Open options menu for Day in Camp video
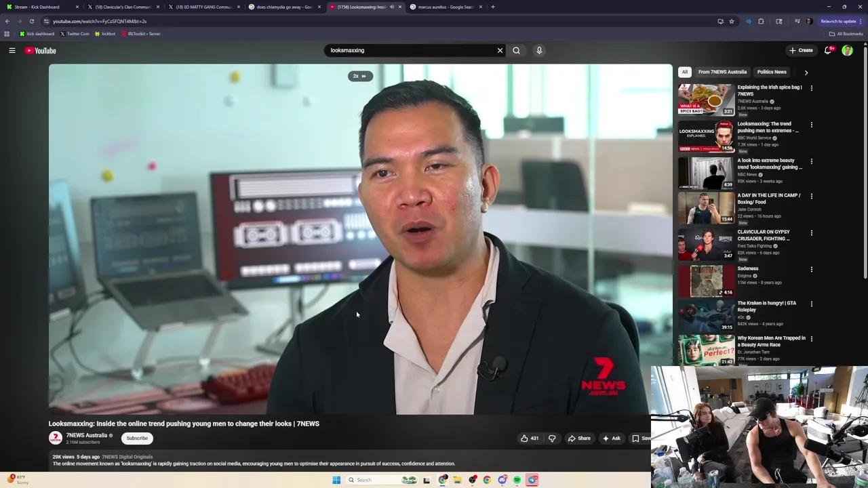Viewport: 868px width, 488px height. pyautogui.click(x=811, y=197)
